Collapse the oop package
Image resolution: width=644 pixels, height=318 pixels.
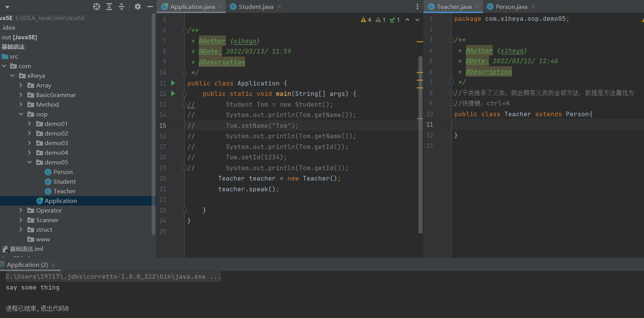point(21,114)
